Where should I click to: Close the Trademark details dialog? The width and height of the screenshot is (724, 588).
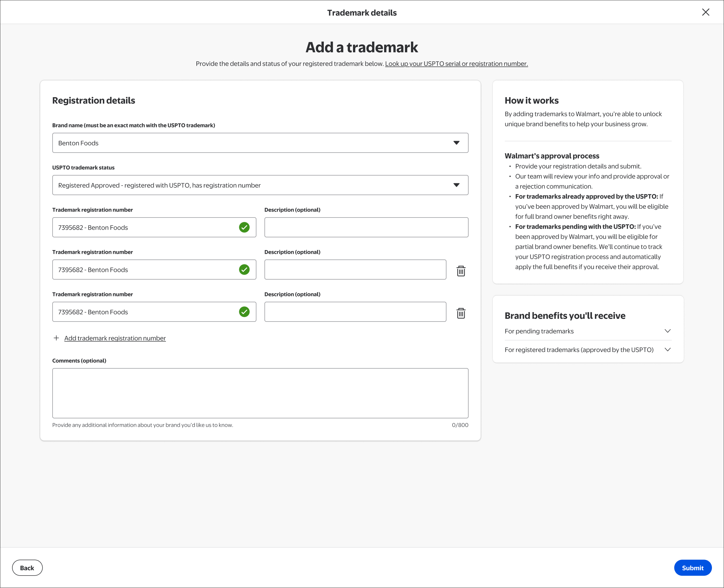(705, 12)
